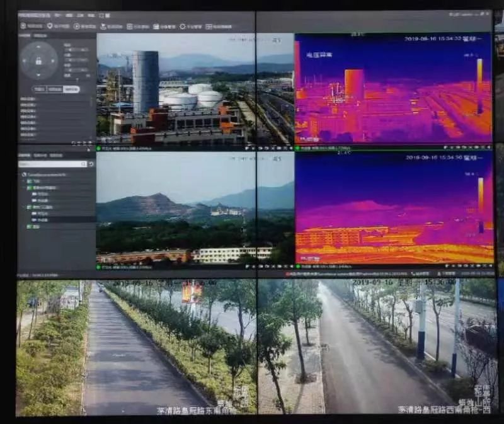504x424 pixels.
Task: Click the device search input field
Action: tap(52, 164)
